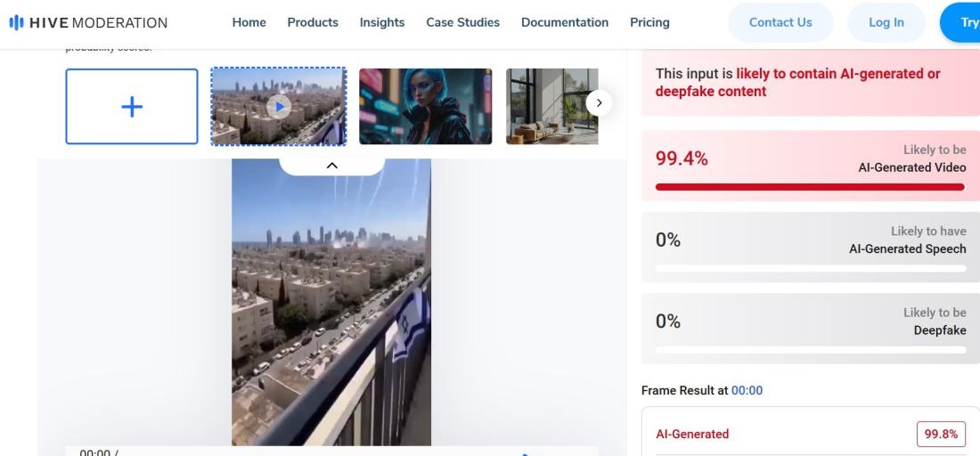The height and width of the screenshot is (456, 980).
Task: Play the city video thumbnail
Action: 279,107
